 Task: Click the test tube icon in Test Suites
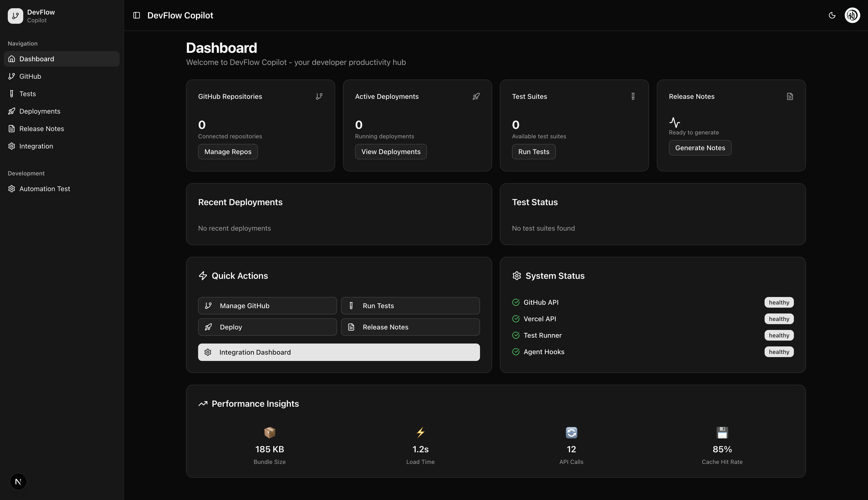(633, 96)
